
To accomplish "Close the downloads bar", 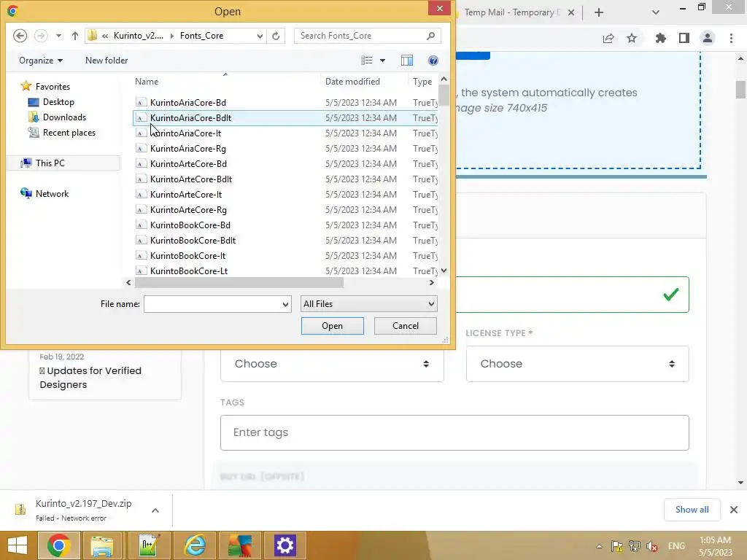I will point(734,510).
